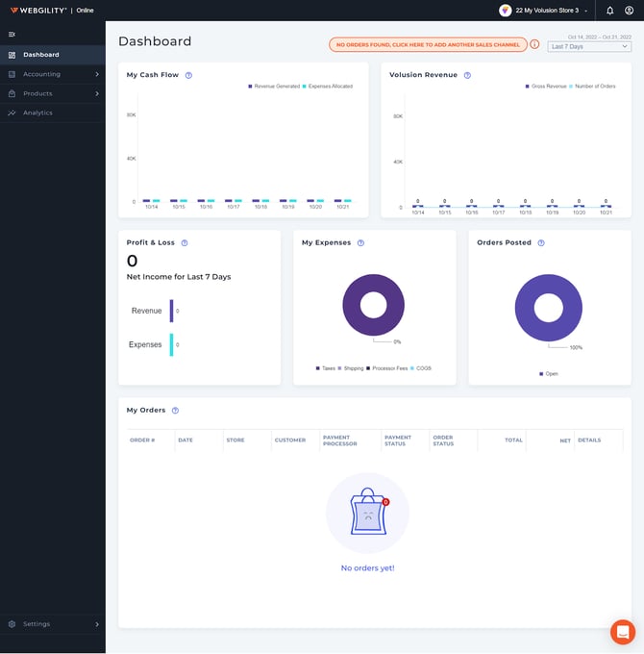
Task: Click the Volusion Revenue help icon
Action: pos(467,75)
